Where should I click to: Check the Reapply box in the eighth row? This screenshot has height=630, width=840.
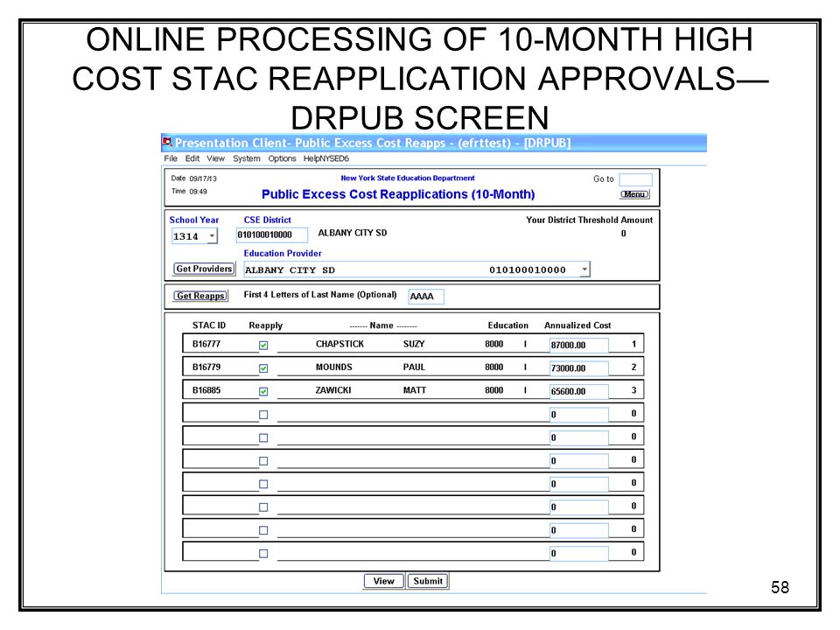pyautogui.click(x=263, y=507)
